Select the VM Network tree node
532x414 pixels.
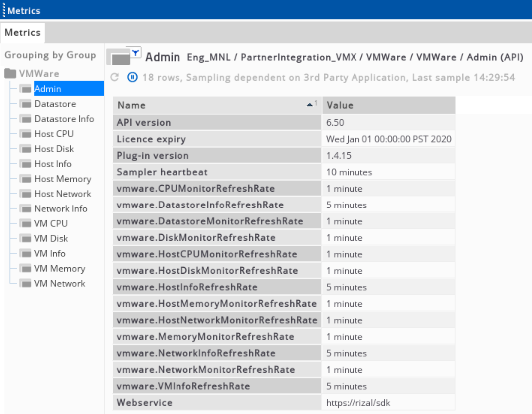pyautogui.click(x=60, y=283)
